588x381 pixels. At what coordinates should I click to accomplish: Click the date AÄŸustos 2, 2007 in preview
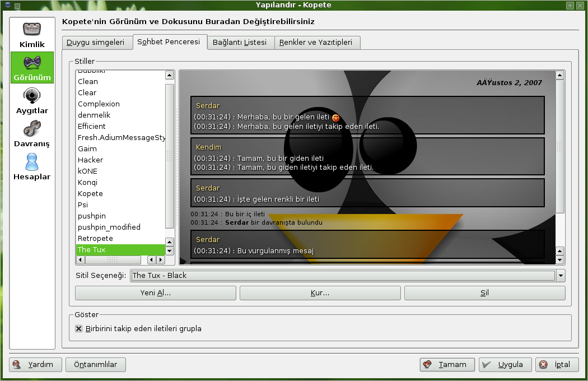(x=509, y=82)
